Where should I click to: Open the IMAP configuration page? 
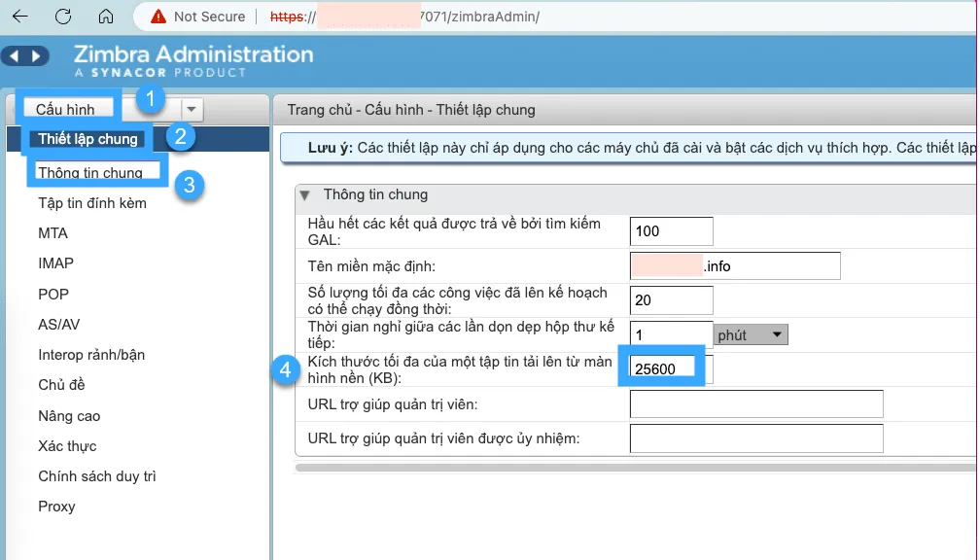(x=57, y=263)
